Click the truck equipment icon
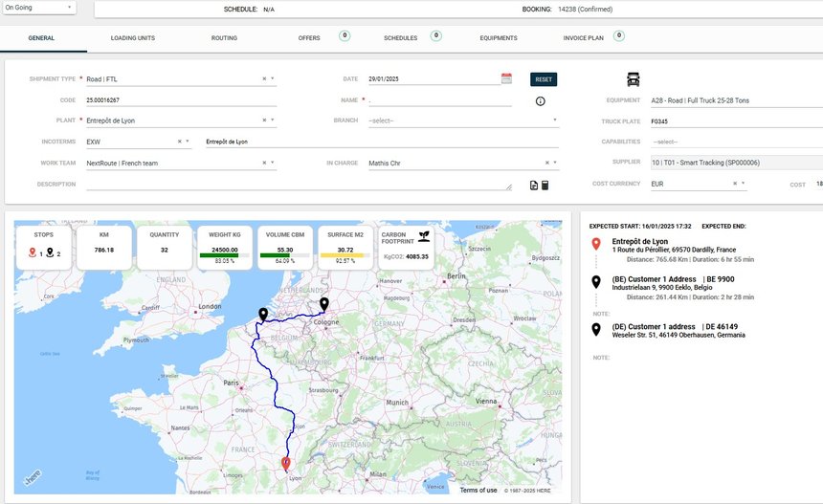 (633, 79)
